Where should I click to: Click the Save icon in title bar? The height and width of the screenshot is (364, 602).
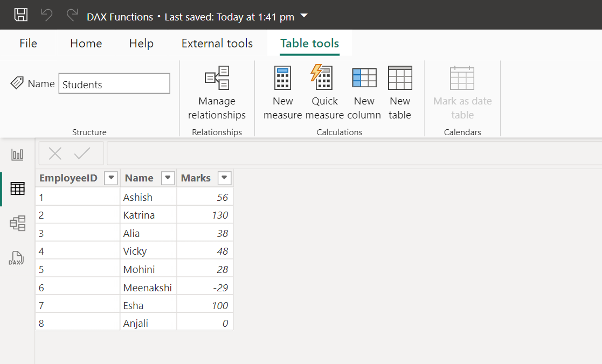pyautogui.click(x=21, y=15)
